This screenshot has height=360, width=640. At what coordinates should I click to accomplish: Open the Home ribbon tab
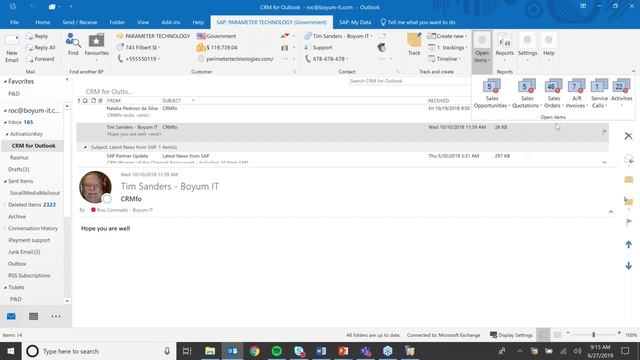point(42,22)
